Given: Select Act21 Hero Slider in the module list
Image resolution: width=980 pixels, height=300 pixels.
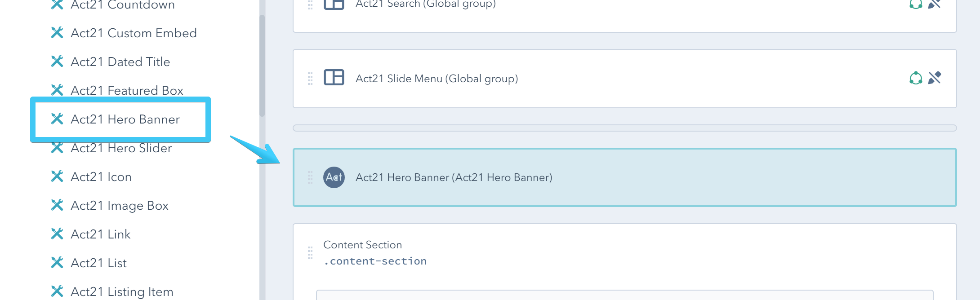Looking at the screenshot, I should [121, 148].
